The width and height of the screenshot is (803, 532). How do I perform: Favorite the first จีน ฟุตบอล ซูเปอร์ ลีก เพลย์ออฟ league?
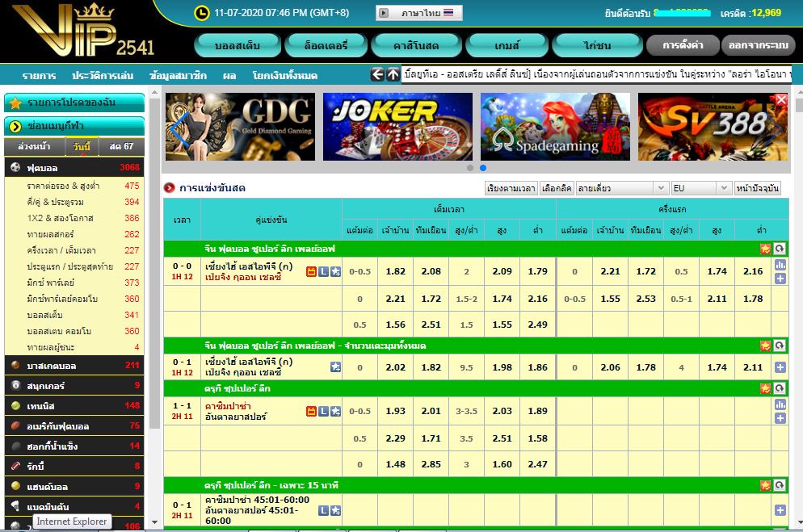coord(765,249)
